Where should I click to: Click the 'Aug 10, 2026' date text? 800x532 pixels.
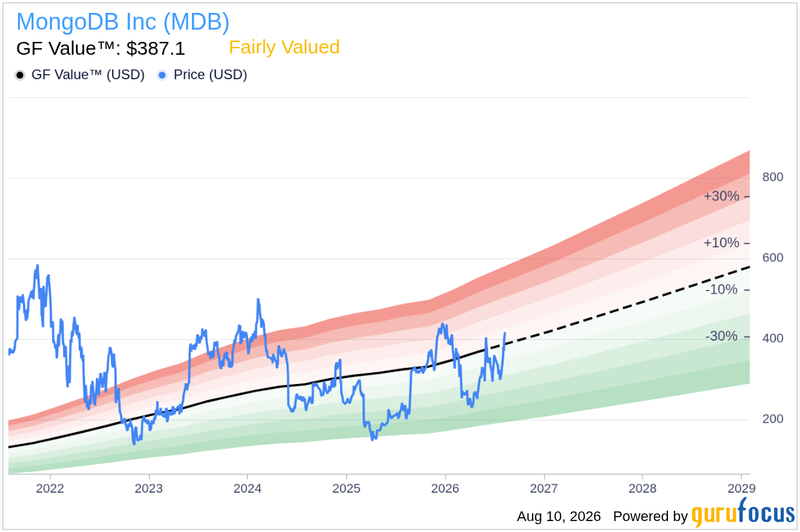558,517
